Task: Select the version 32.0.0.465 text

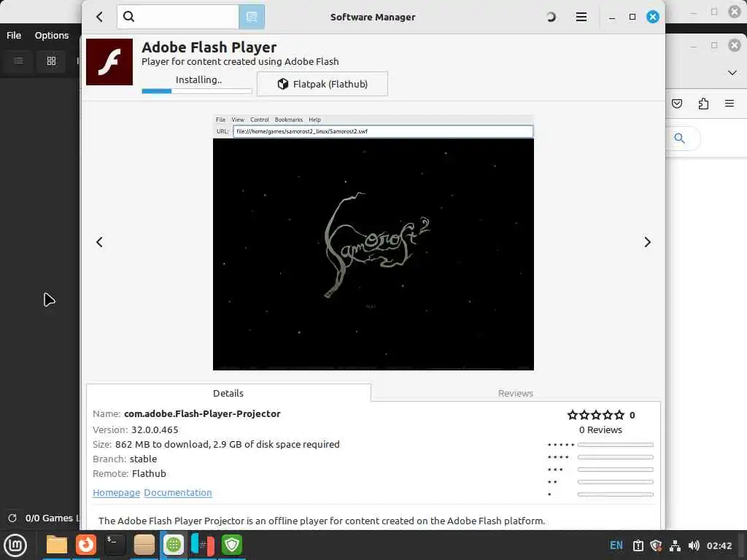Action: 155,429
